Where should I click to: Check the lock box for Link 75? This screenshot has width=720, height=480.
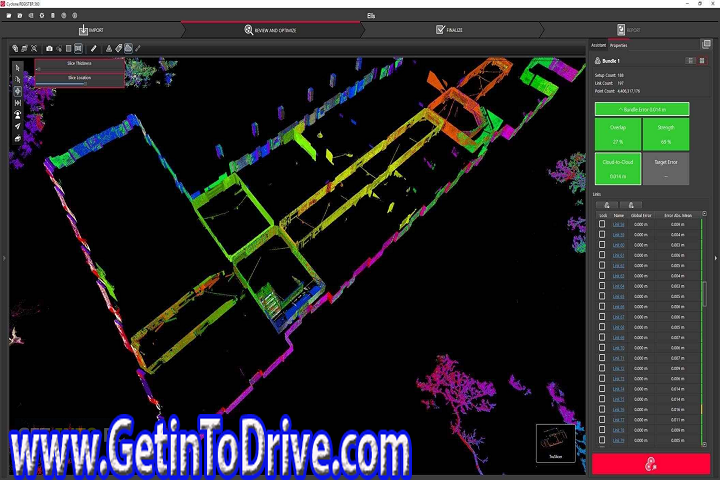(602, 399)
